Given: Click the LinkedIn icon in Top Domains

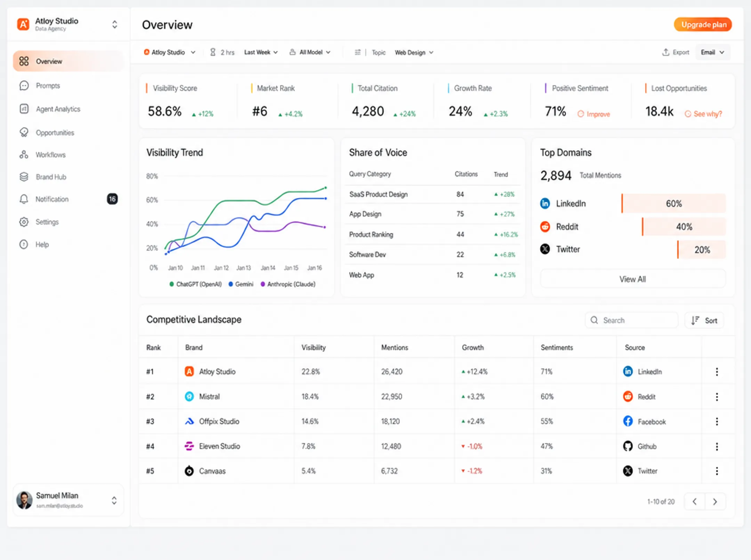Looking at the screenshot, I should 545,203.
